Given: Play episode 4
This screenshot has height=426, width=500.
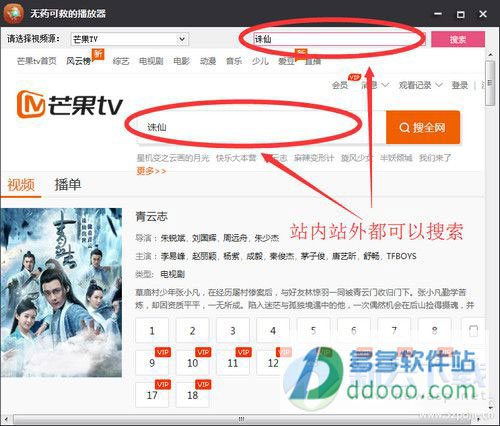Looking at the screenshot, I should tap(273, 330).
